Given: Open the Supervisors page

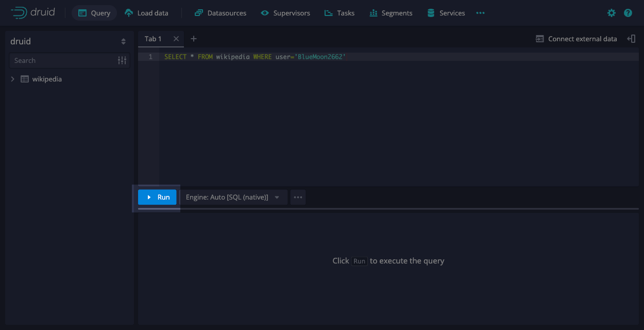Looking at the screenshot, I should pos(285,13).
